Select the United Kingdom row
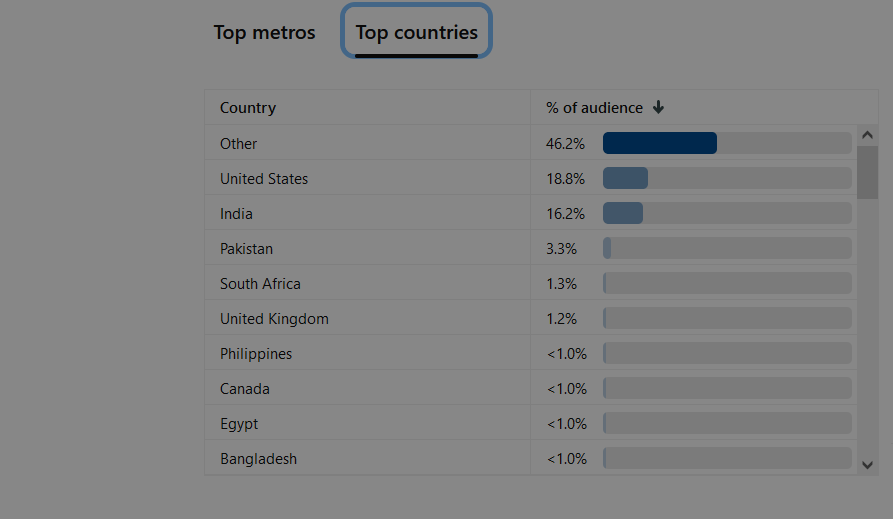893x519 pixels. click(531, 318)
